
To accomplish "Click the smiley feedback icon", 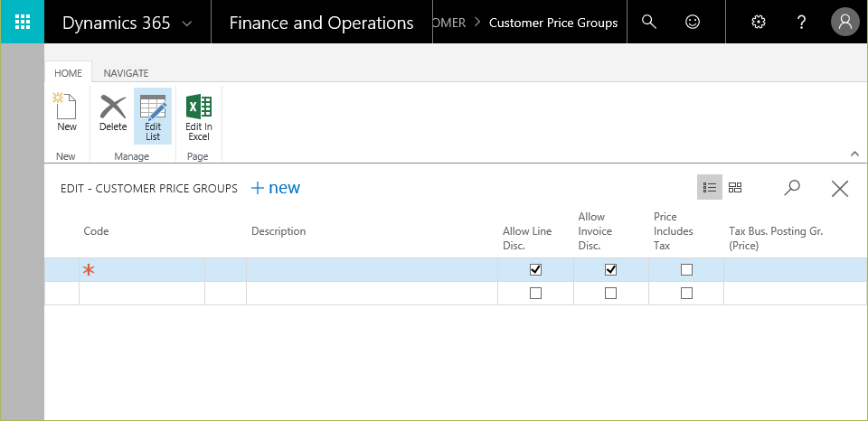I will point(692,22).
